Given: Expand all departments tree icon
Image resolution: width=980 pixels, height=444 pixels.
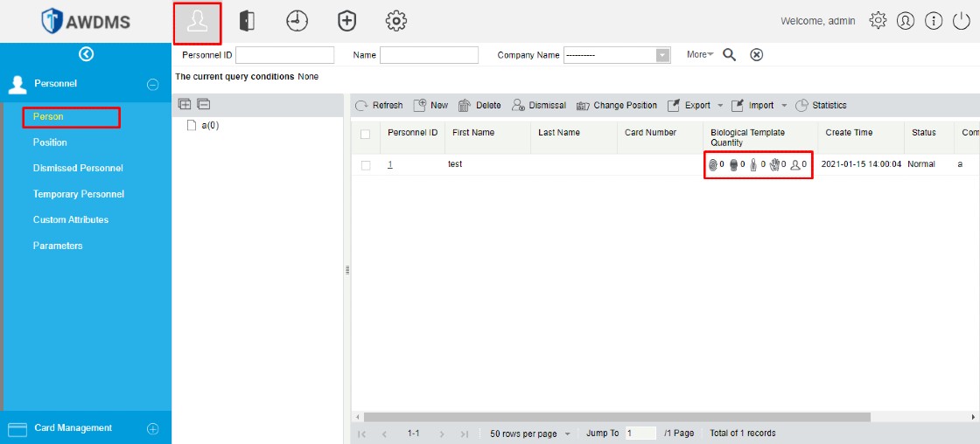Looking at the screenshot, I should pyautogui.click(x=185, y=104).
